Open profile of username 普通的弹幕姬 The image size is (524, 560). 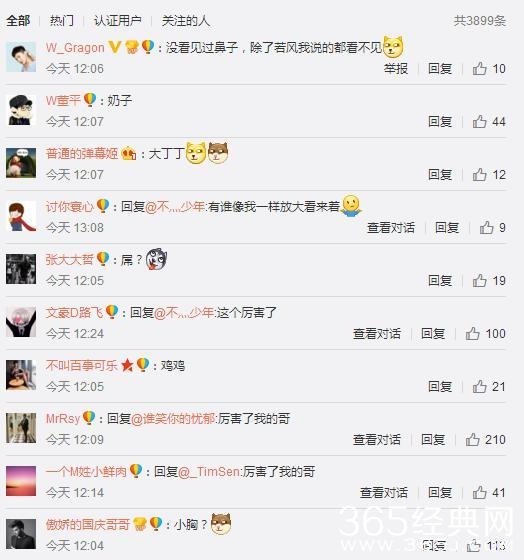click(x=82, y=154)
